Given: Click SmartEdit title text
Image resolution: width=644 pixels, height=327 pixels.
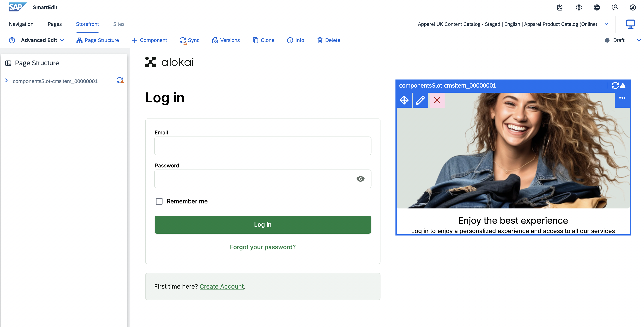Looking at the screenshot, I should pyautogui.click(x=45, y=7).
